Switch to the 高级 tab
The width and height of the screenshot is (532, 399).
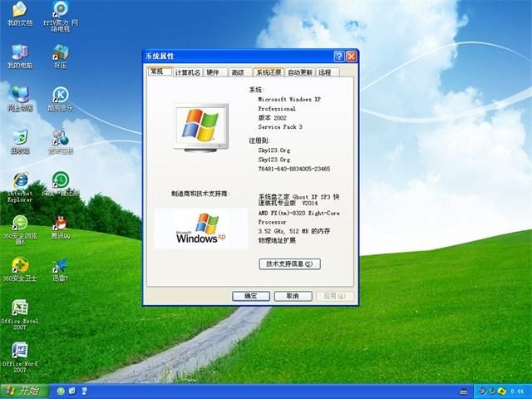tap(240, 72)
